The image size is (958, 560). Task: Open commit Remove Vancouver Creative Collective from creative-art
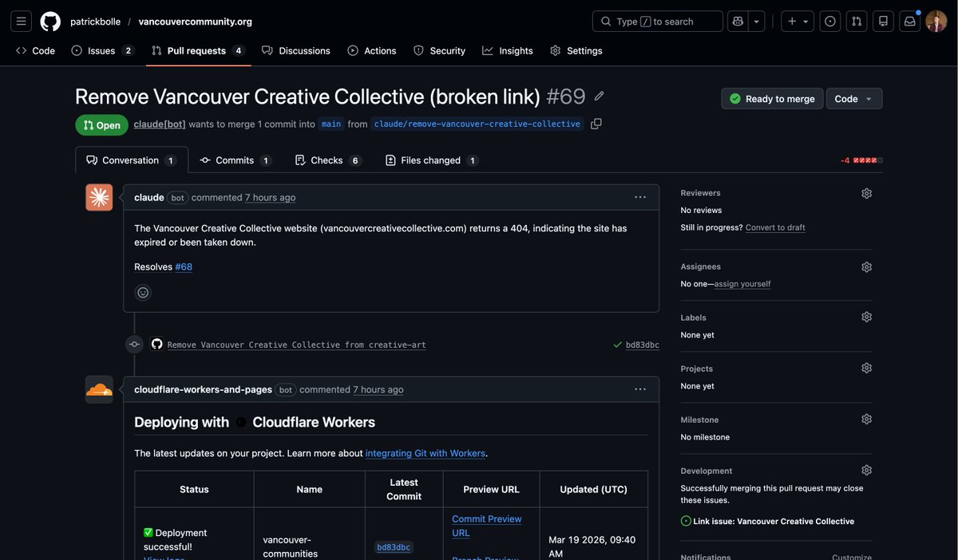297,345
